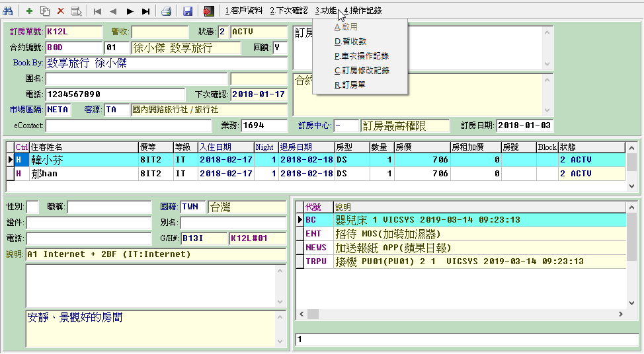Screen dimensions: 644x354
Task: Click the printer icon
Action: pyautogui.click(x=167, y=11)
